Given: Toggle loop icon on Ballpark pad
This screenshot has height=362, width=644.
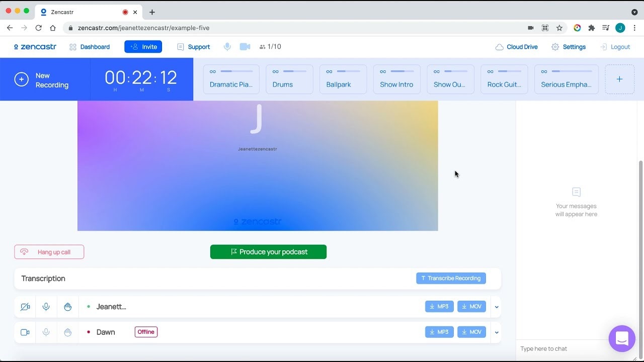Looking at the screenshot, I should coord(329,71).
